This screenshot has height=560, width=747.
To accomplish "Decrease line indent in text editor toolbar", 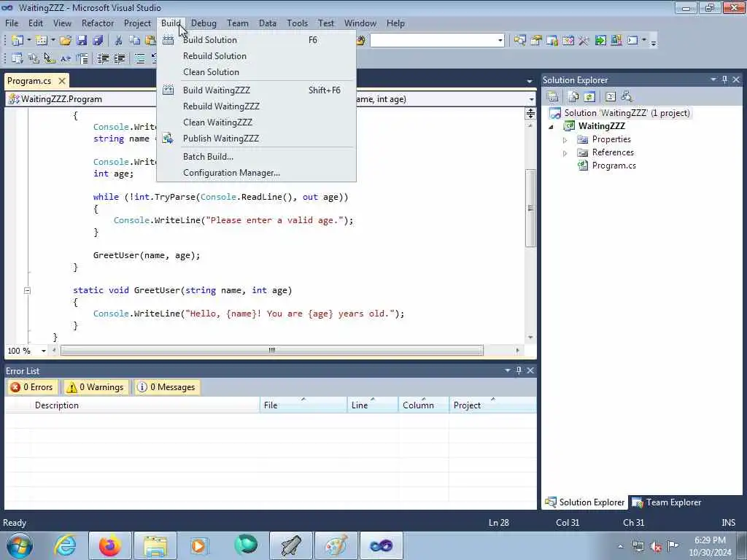I will 103,58.
